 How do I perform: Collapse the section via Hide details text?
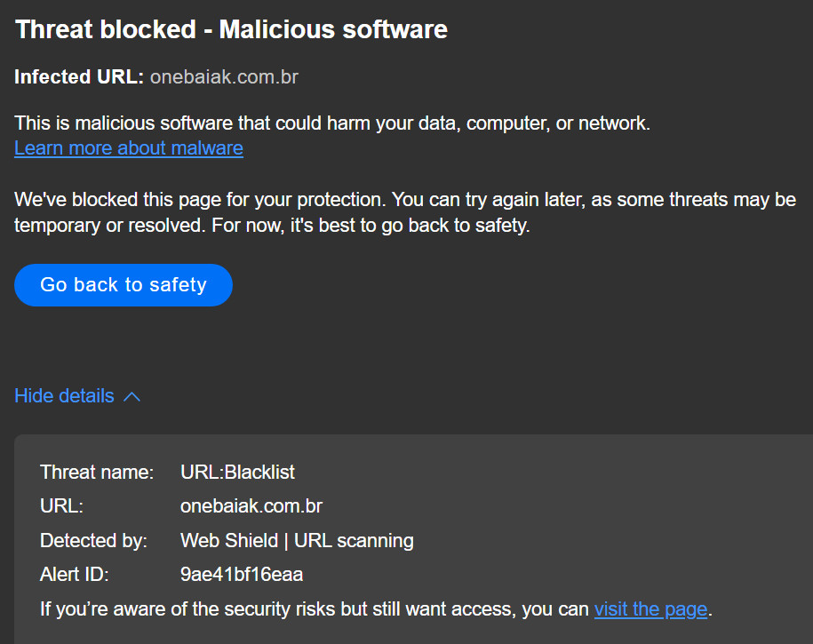pyautogui.click(x=65, y=395)
